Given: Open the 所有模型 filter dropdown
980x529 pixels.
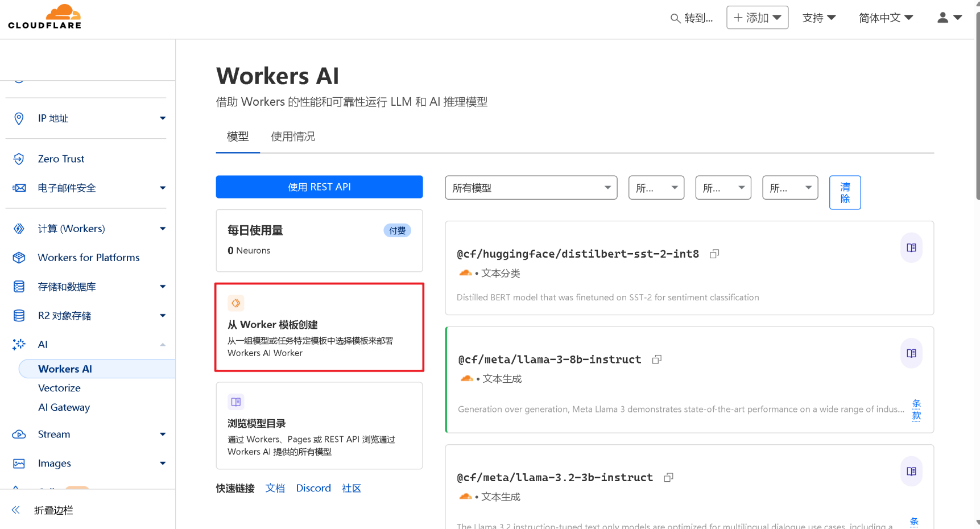Looking at the screenshot, I should [x=531, y=188].
